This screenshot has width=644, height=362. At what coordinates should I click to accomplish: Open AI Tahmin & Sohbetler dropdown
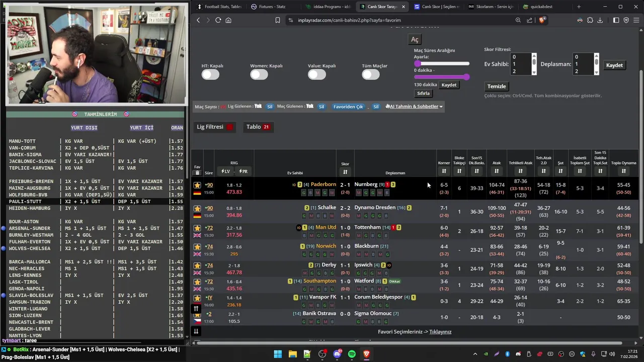414,107
